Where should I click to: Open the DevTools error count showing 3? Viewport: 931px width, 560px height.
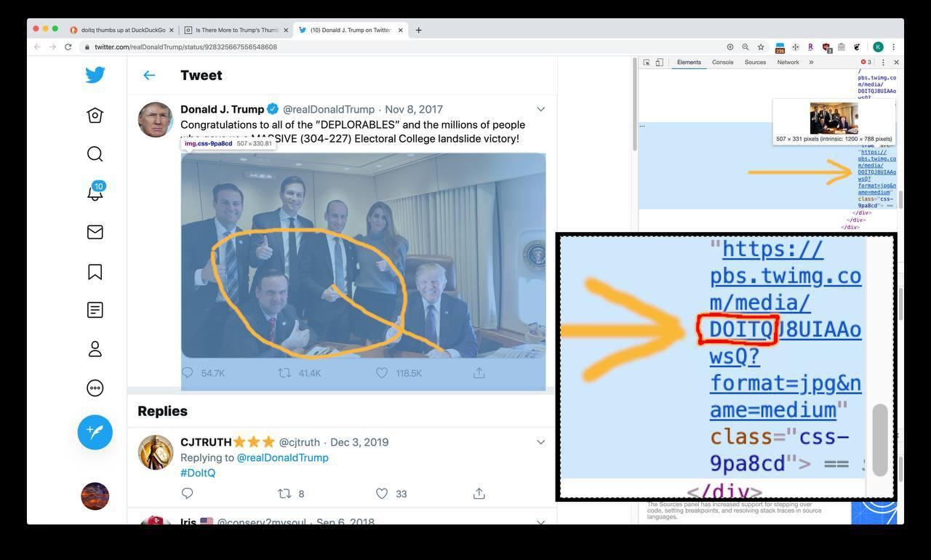click(x=866, y=63)
